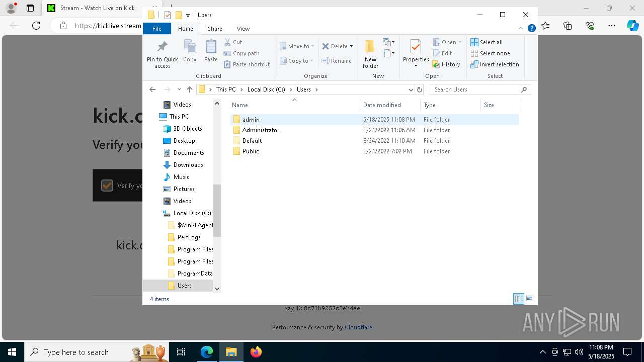Click the Cut scissors button
The width and height of the screenshot is (644, 362).
[233, 42]
